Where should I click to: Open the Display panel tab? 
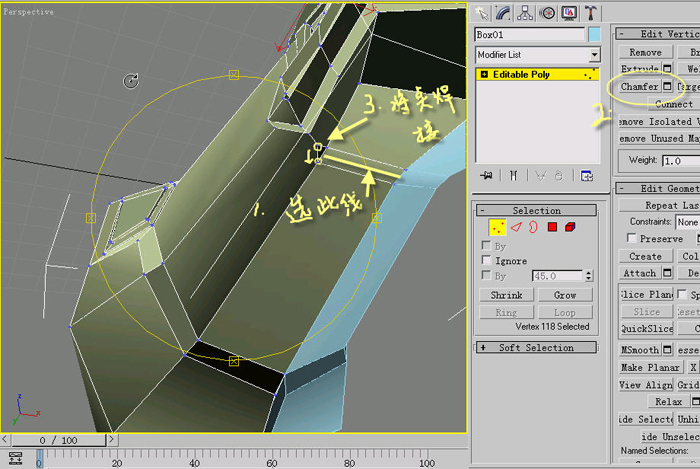pos(569,13)
